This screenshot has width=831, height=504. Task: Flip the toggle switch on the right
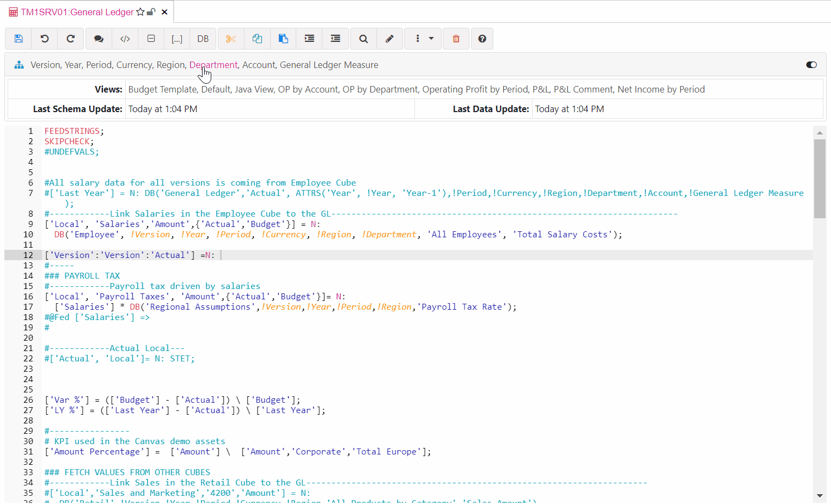[x=811, y=64]
